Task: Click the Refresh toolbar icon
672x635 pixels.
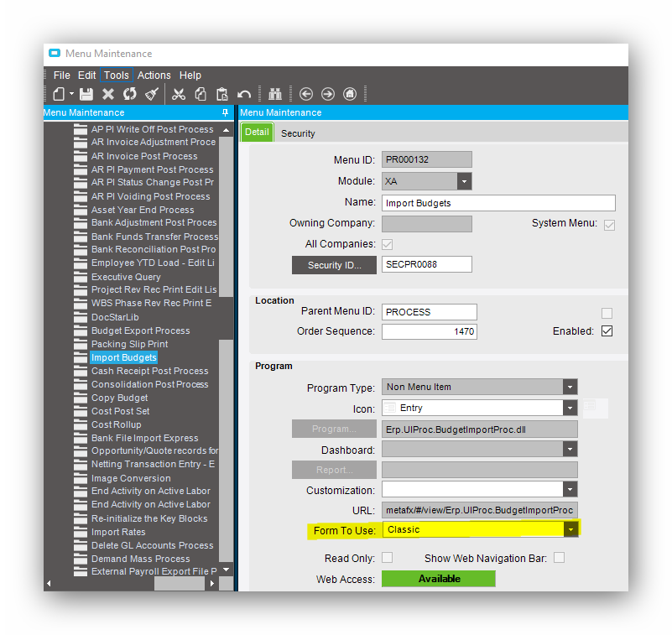Action: pyautogui.click(x=130, y=94)
